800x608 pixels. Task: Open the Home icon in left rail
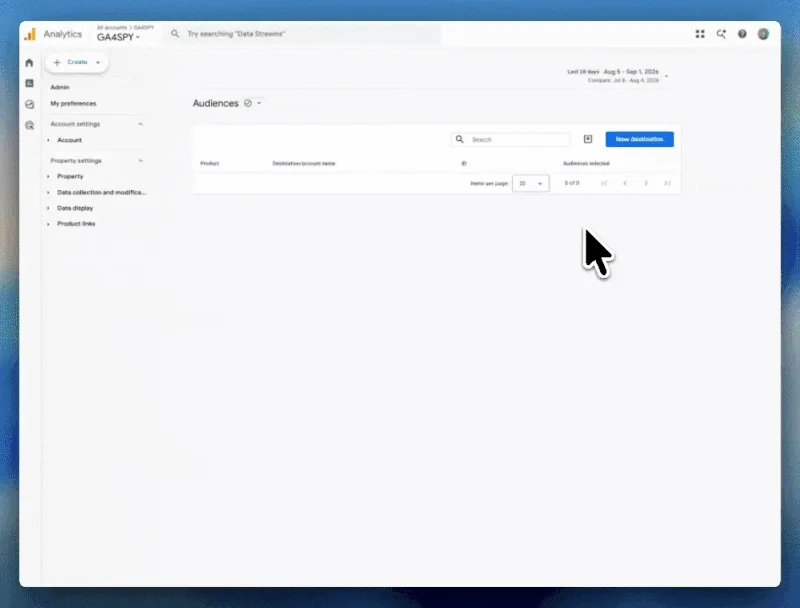tap(29, 63)
